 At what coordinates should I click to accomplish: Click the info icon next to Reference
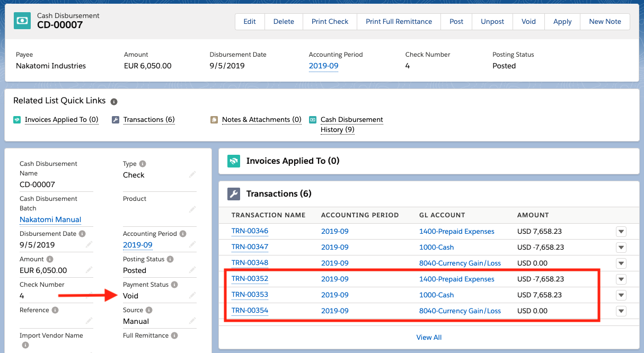click(x=55, y=310)
